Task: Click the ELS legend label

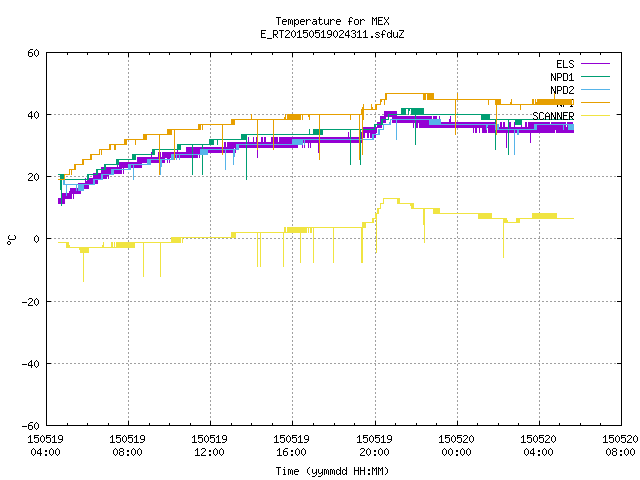Action: point(565,64)
